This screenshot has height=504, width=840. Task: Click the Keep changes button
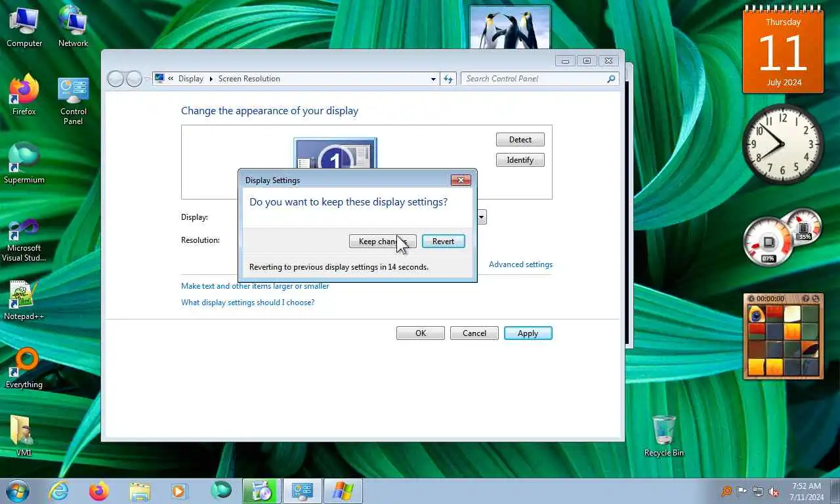(383, 241)
